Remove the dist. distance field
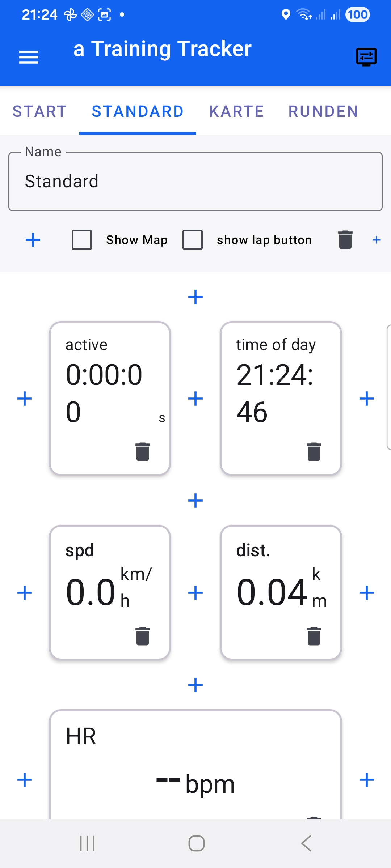 tap(314, 636)
